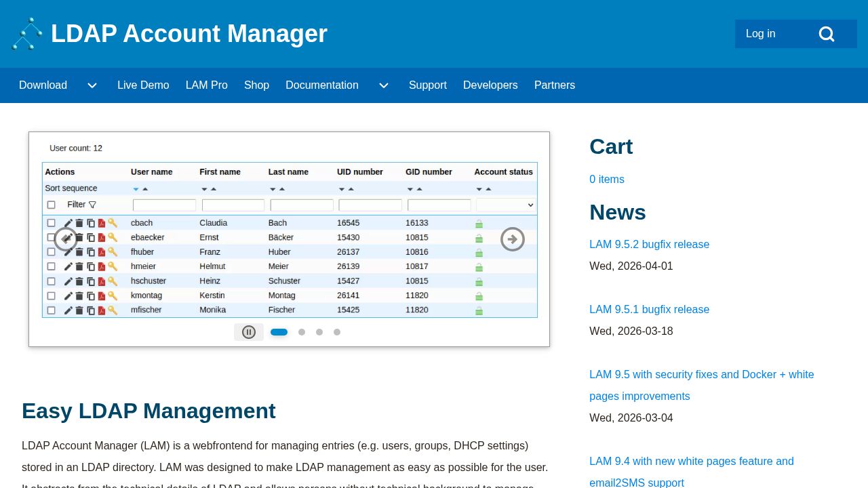
Task: Open the Developers page
Action: [x=490, y=85]
